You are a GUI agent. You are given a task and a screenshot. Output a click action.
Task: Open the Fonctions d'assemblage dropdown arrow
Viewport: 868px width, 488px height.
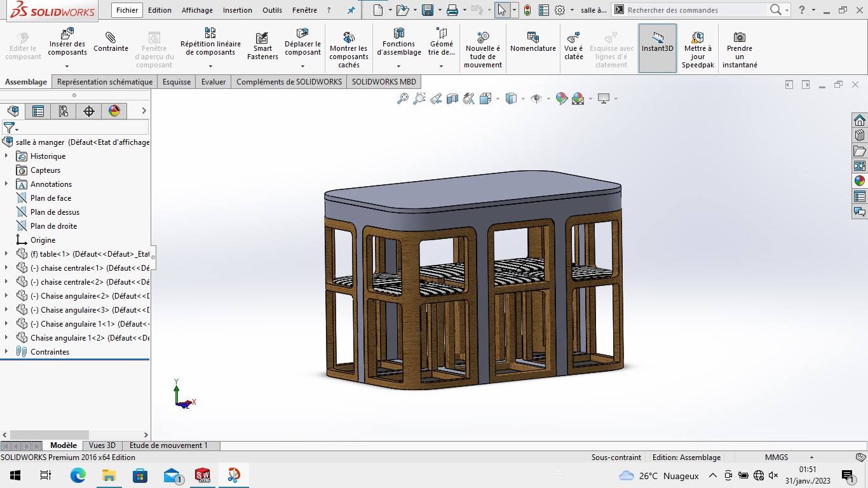coord(399,66)
